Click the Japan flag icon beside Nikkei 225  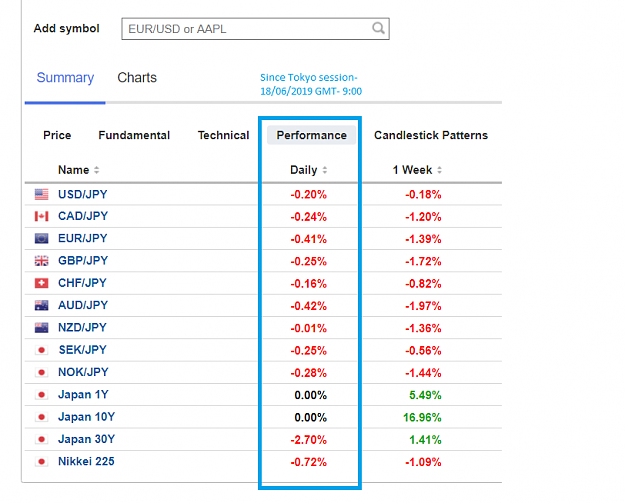pyautogui.click(x=41, y=462)
